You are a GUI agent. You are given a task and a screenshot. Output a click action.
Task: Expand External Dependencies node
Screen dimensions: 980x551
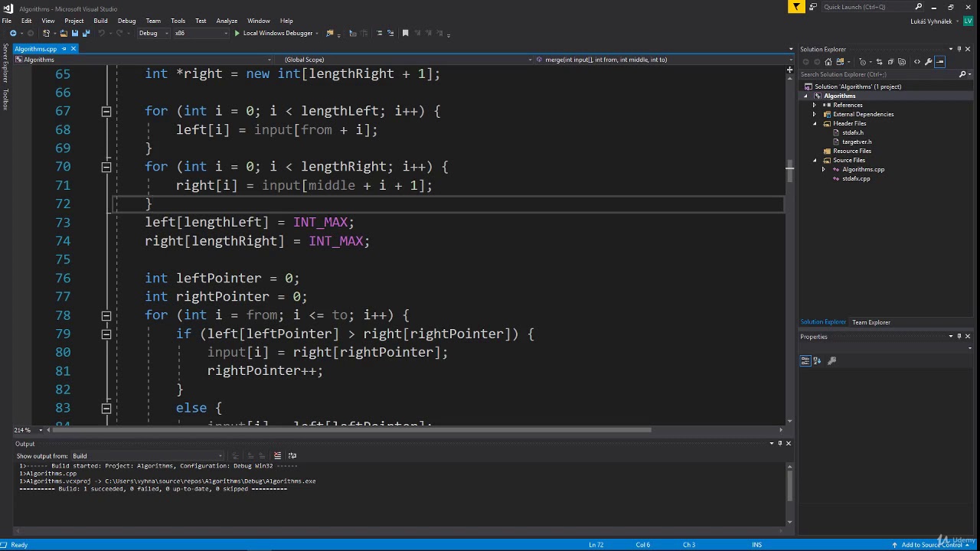point(815,114)
